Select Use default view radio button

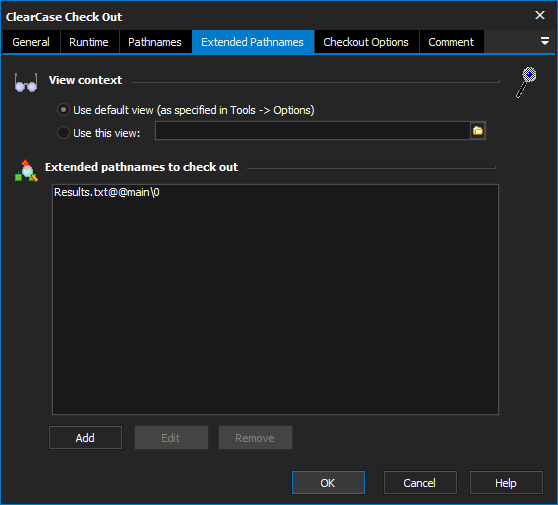[x=63, y=110]
